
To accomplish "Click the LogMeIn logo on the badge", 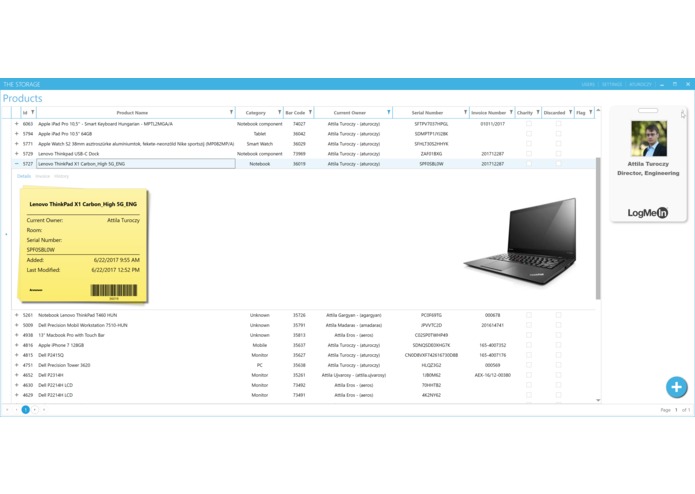I will [648, 213].
